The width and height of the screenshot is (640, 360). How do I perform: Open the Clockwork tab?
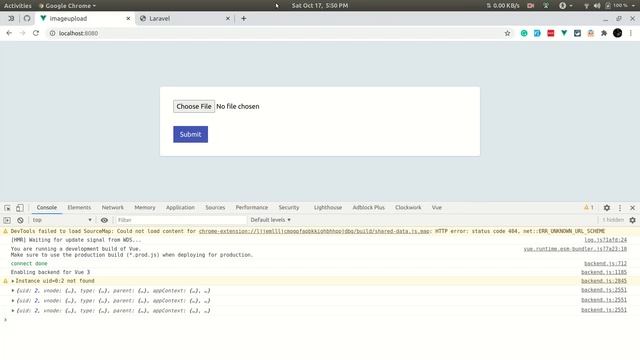(x=408, y=207)
